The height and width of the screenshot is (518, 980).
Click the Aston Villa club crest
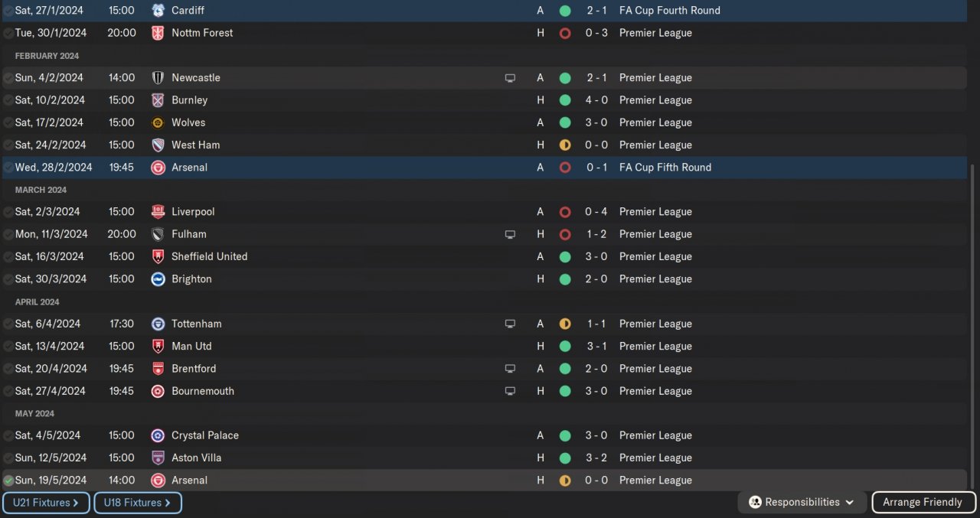click(158, 458)
